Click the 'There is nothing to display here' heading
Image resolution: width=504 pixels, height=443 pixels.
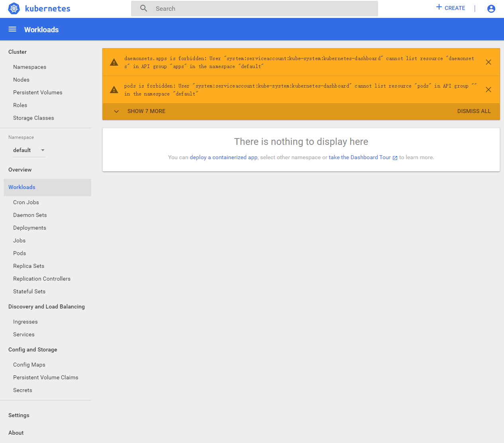click(x=301, y=142)
